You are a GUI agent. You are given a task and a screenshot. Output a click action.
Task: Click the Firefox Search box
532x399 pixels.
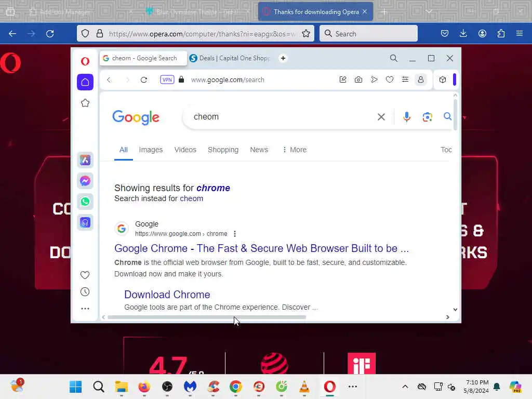coord(368,34)
